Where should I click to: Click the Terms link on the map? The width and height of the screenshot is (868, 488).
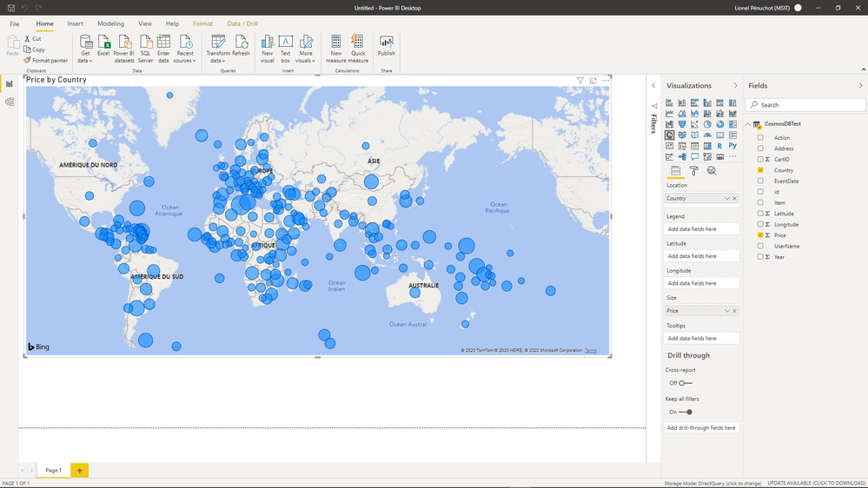click(591, 351)
